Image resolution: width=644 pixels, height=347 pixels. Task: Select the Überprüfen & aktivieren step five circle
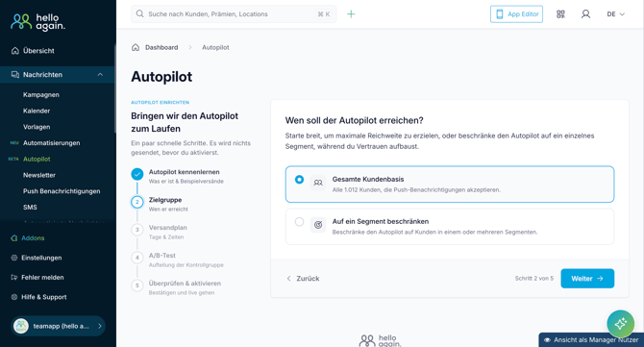tap(137, 285)
